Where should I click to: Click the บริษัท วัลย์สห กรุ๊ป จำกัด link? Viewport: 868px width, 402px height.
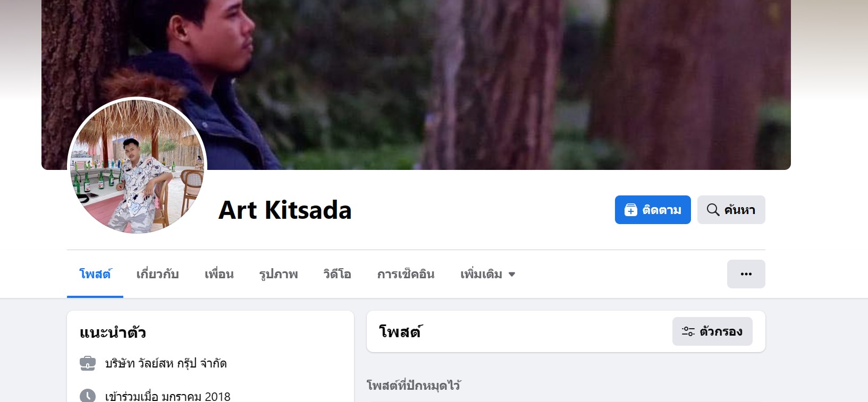click(x=166, y=364)
